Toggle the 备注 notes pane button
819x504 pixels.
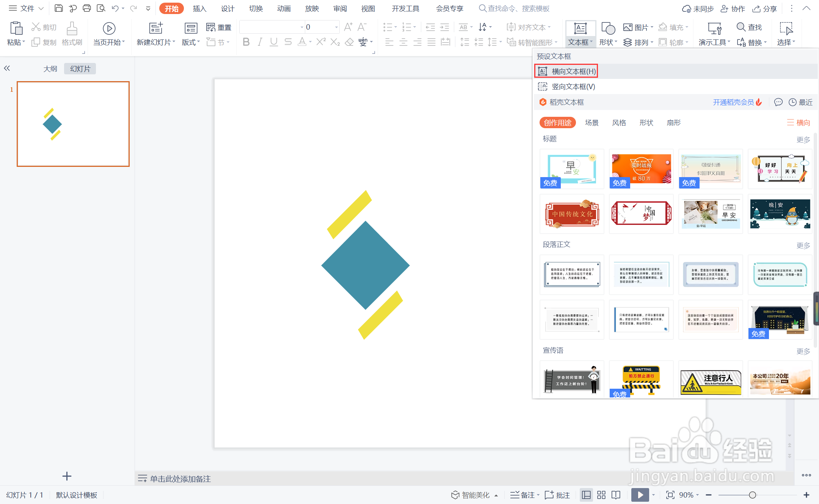[524, 495]
